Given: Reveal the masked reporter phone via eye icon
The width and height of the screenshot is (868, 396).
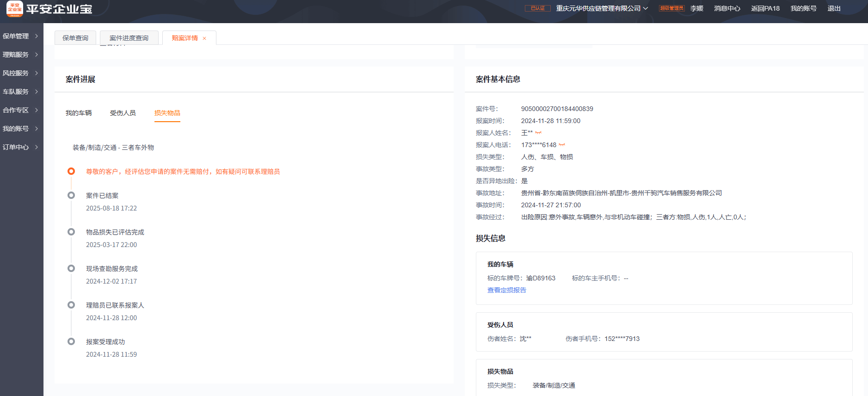Looking at the screenshot, I should (x=562, y=145).
